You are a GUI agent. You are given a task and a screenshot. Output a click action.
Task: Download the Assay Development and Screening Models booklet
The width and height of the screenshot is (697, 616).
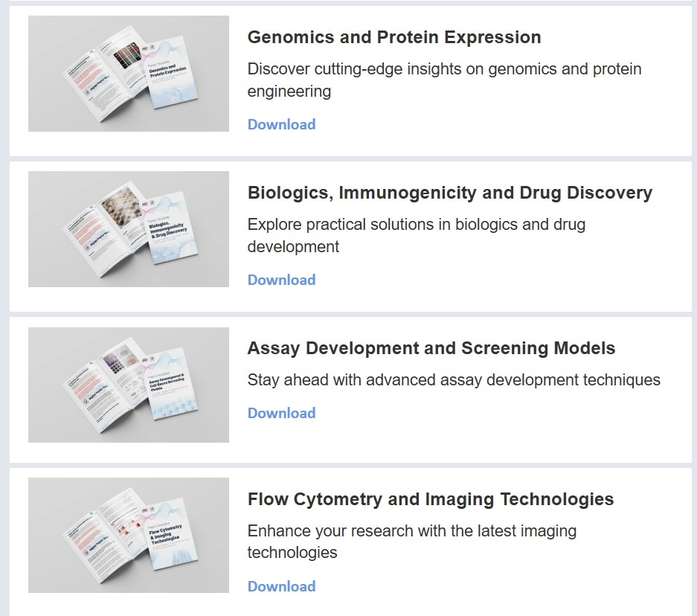(x=281, y=413)
